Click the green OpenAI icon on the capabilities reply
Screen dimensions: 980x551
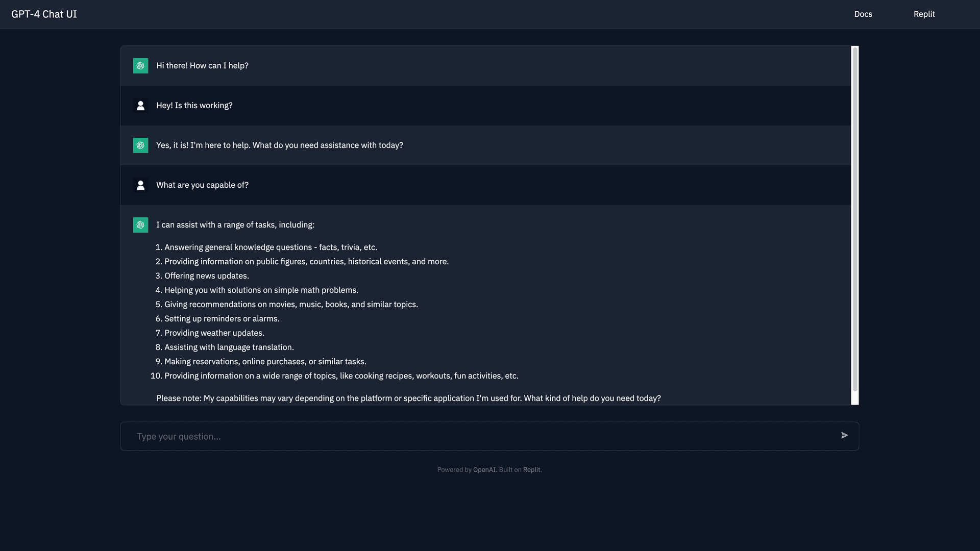[140, 224]
